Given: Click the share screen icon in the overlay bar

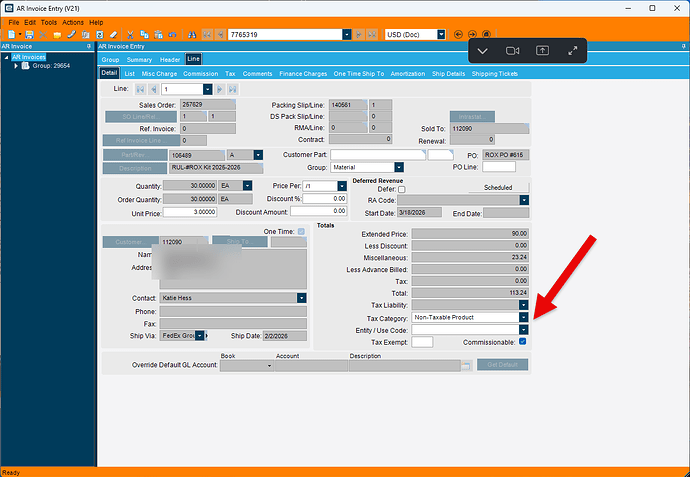Looking at the screenshot, I should tap(542, 51).
